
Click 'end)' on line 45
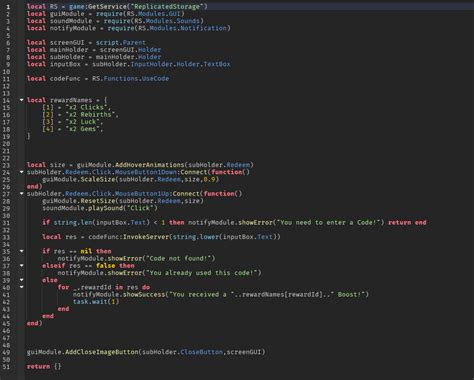pyautogui.click(x=34, y=323)
